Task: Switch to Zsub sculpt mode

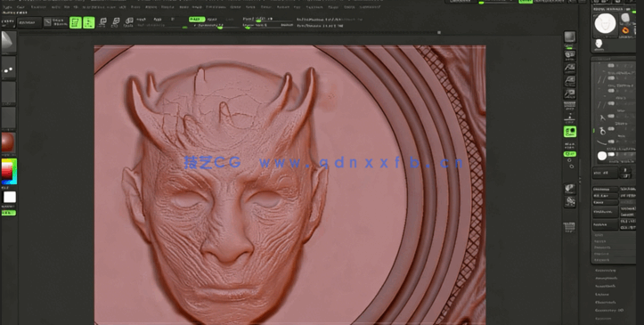Action: click(212, 20)
